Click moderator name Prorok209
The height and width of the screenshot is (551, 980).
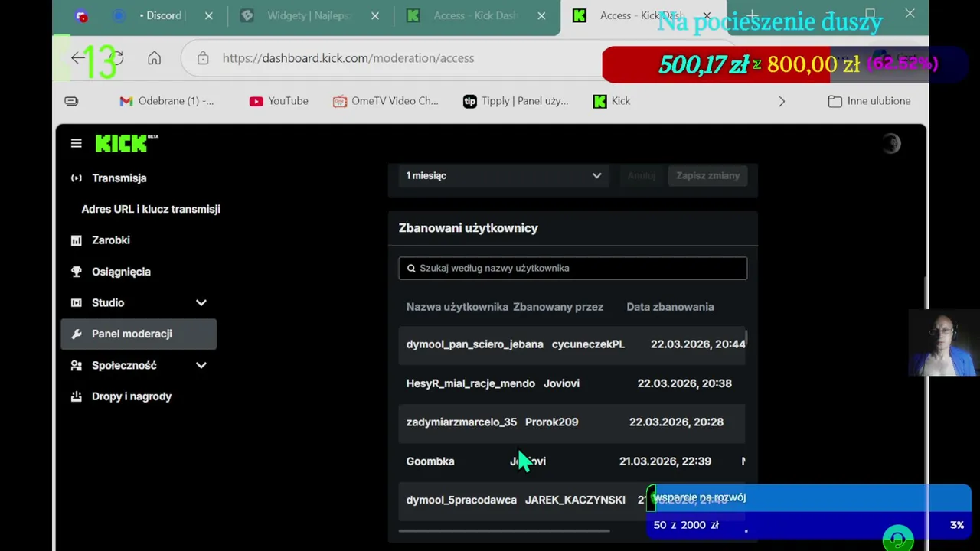(551, 422)
